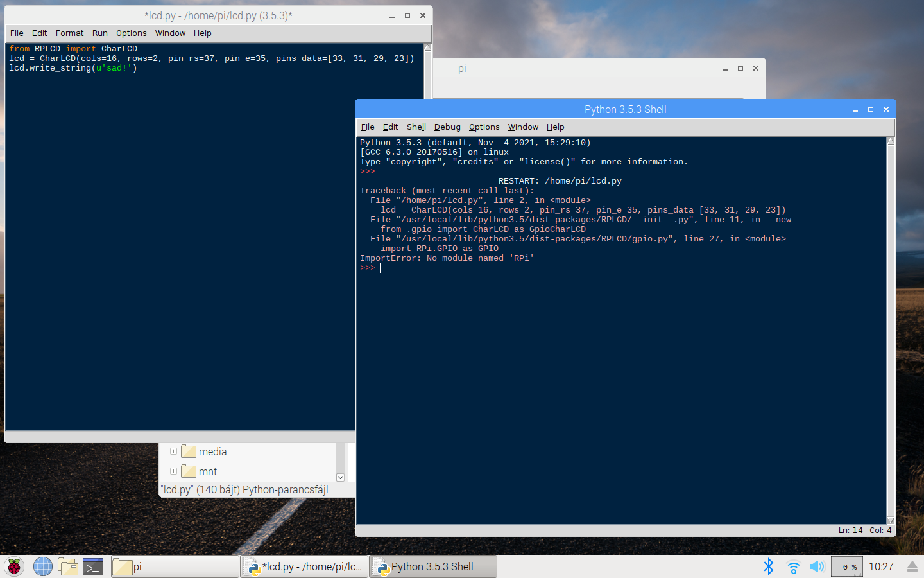The height and width of the screenshot is (578, 924).
Task: Switch to the pi file manager taskbar button
Action: click(175, 566)
